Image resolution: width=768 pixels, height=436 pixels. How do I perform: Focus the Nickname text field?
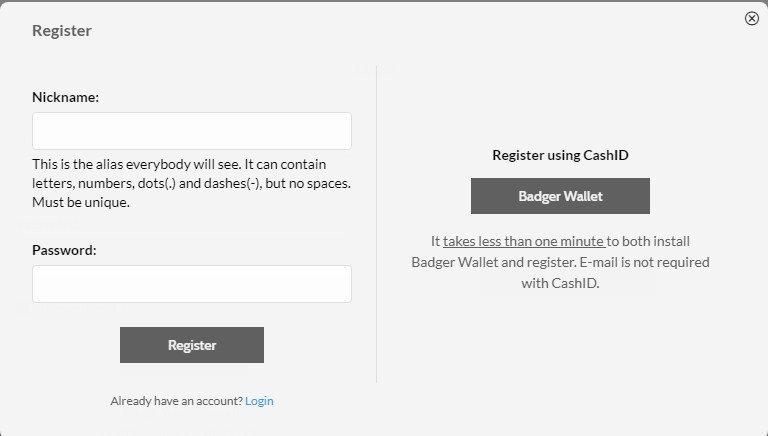point(192,131)
